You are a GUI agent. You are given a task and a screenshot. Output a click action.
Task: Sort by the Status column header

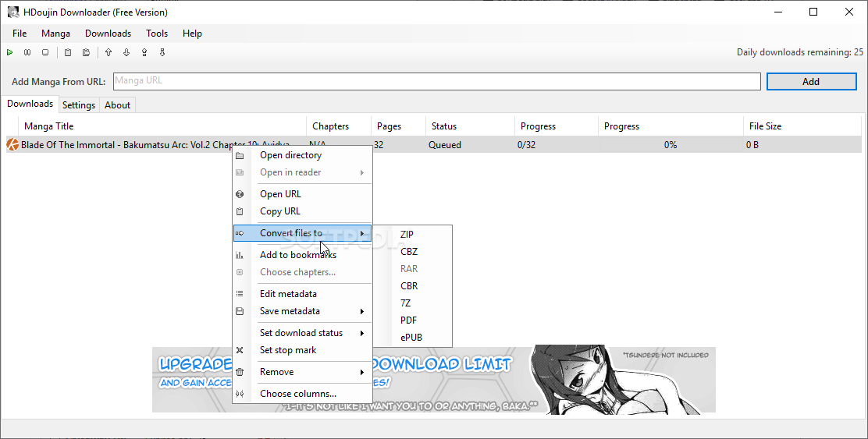tap(471, 126)
